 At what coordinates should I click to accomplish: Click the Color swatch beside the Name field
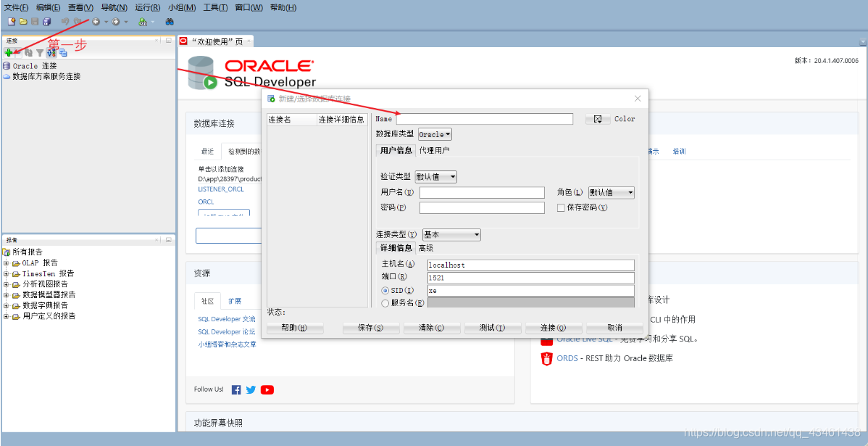(597, 118)
